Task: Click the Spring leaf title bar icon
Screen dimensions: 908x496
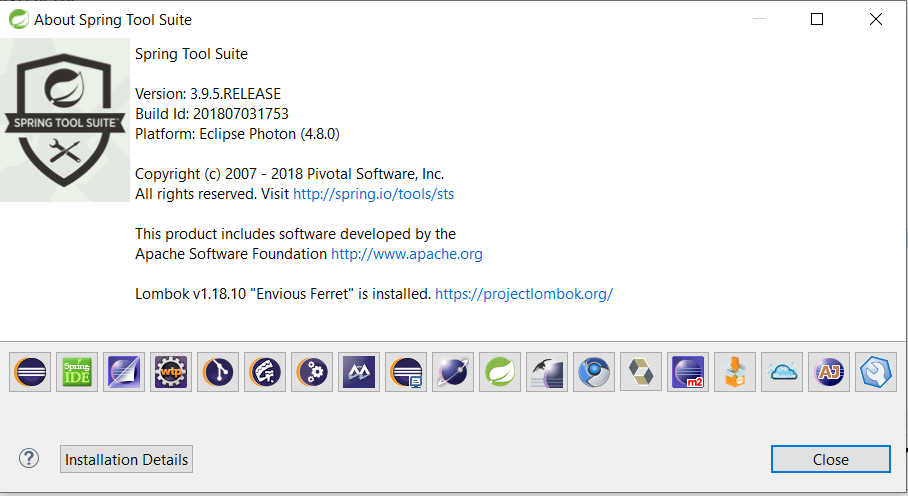Action: tap(19, 19)
